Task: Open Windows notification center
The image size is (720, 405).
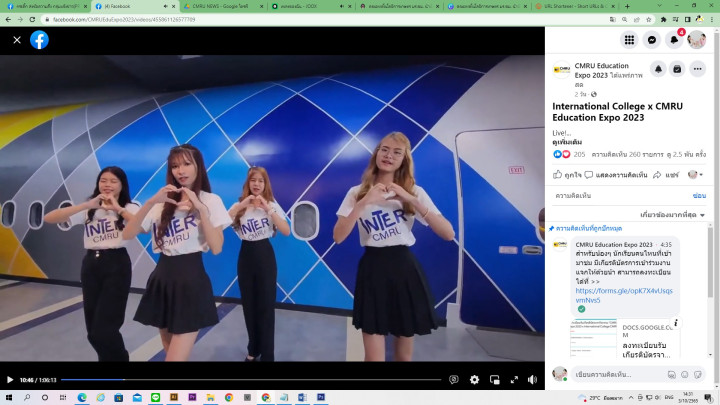Action: point(709,398)
